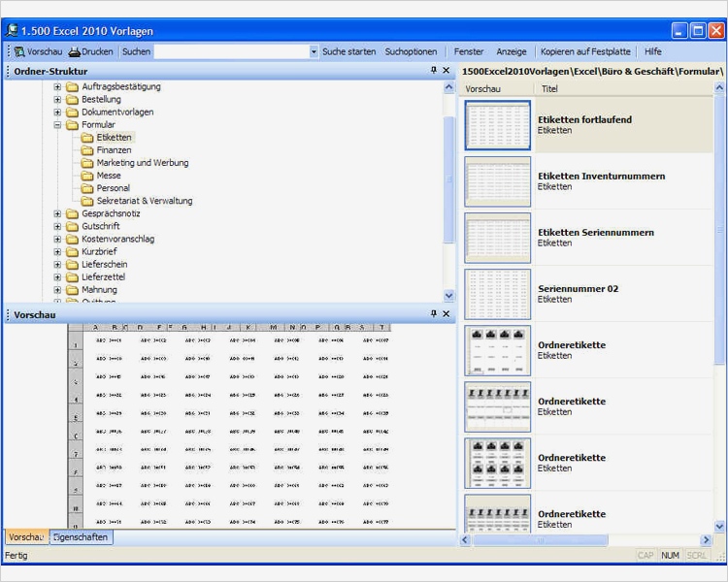Open the Fenster menu
The width and height of the screenshot is (728, 582).
pos(469,51)
